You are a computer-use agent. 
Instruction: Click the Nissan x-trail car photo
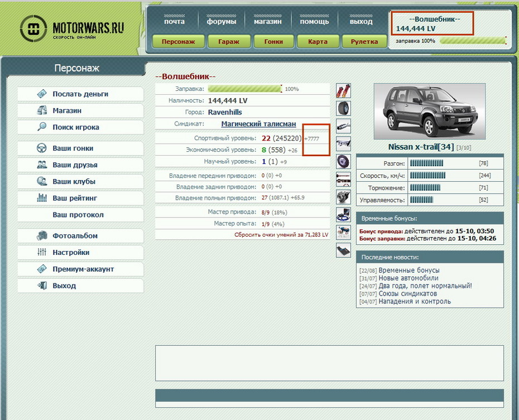(x=430, y=111)
